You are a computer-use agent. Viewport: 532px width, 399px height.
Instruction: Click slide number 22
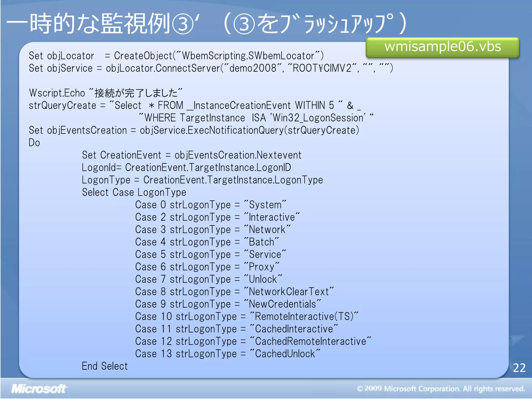pos(519,368)
